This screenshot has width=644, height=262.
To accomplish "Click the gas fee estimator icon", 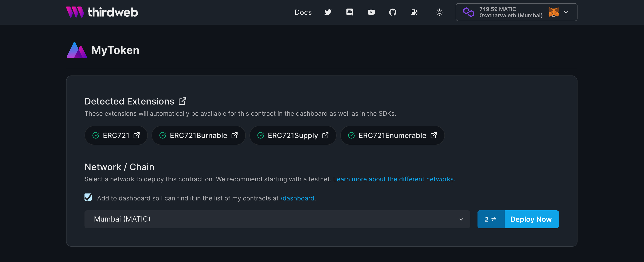I will point(414,11).
